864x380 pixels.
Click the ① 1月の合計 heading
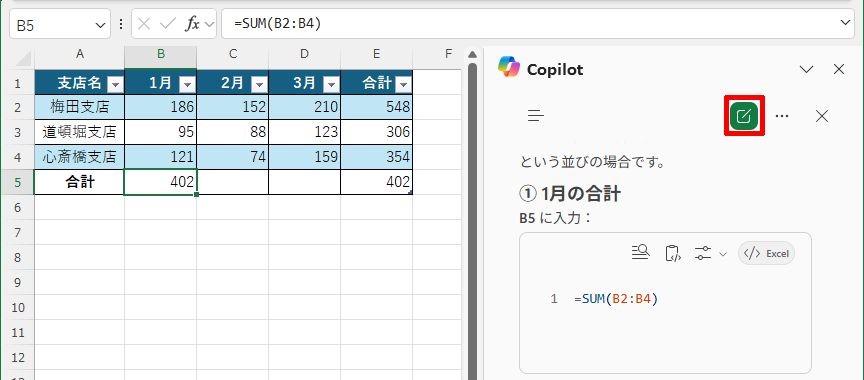(570, 194)
